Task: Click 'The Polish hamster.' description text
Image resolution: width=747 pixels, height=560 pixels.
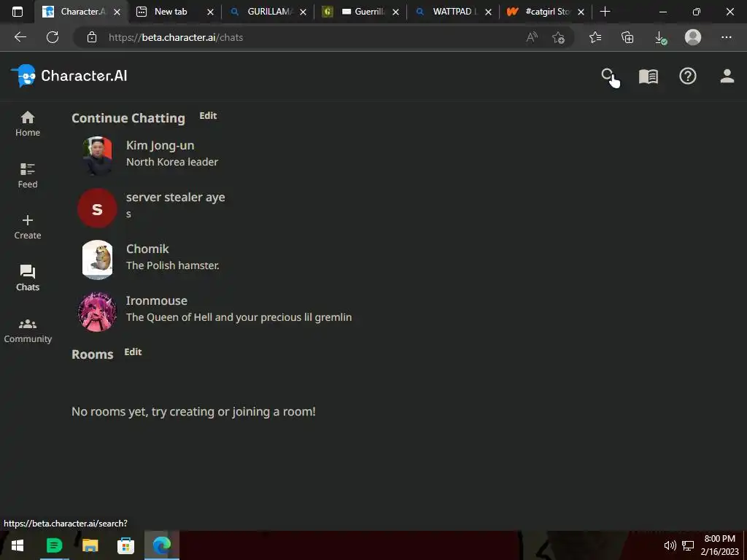Action: 172,265
